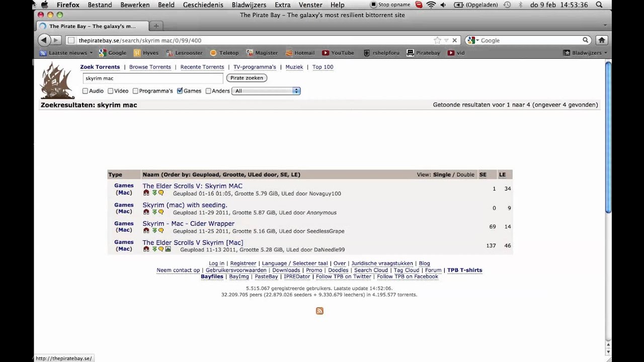Open a new tab with the plus button

[156, 26]
